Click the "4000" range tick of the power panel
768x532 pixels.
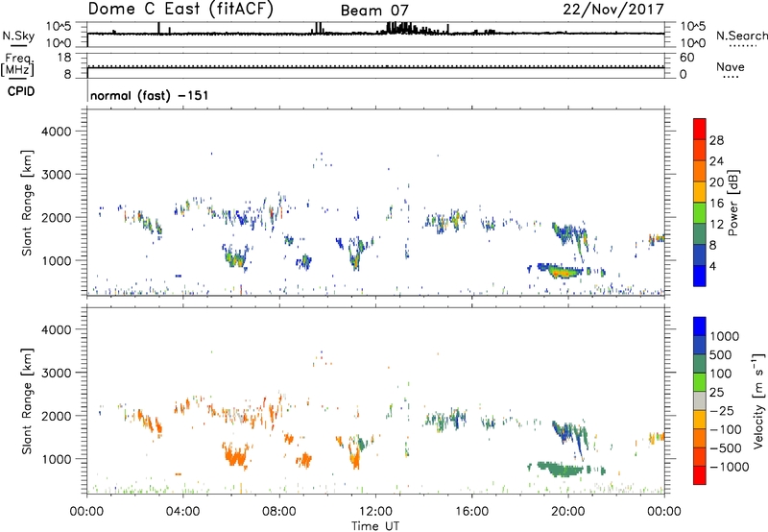point(57,132)
